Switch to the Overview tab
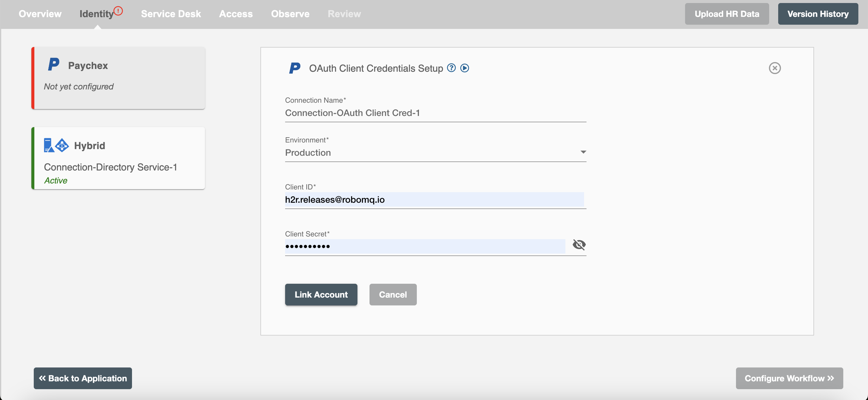 pyautogui.click(x=40, y=14)
